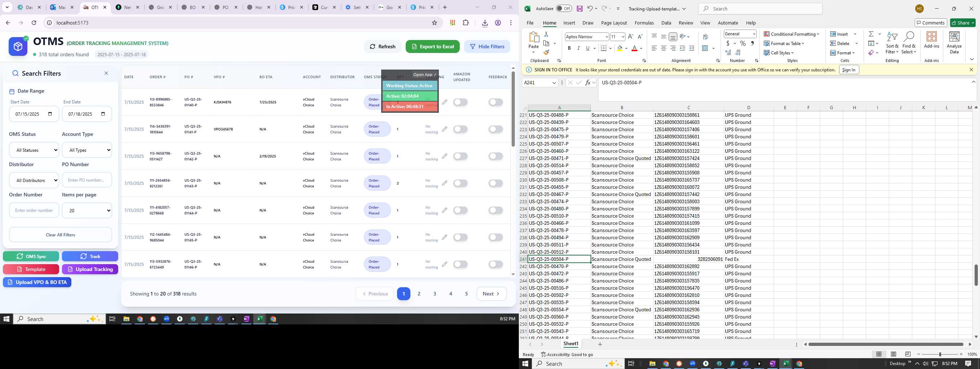Toggle AutoSave switch in Excel
Image resolution: width=980 pixels, height=369 pixels.
(564, 9)
